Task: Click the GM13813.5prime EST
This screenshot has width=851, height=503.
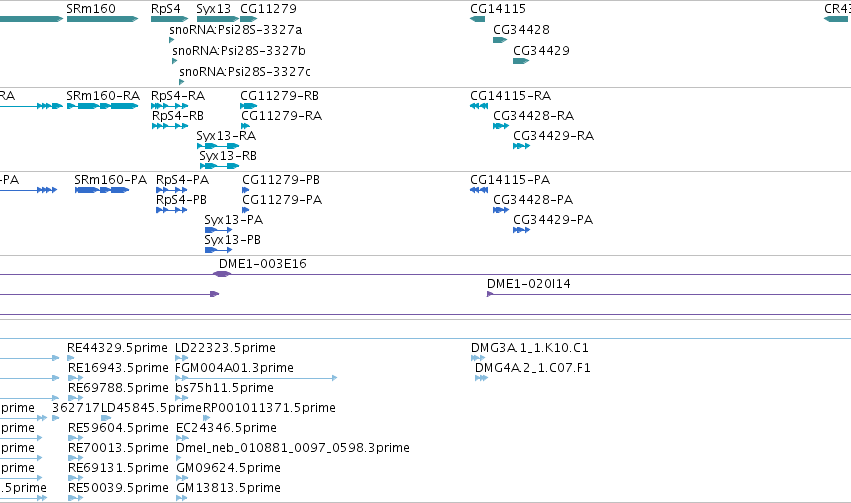Action: point(182,498)
